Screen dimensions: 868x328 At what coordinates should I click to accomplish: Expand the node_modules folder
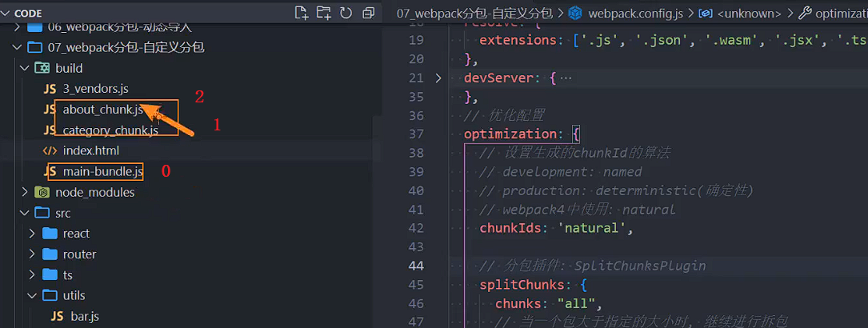coord(25,192)
